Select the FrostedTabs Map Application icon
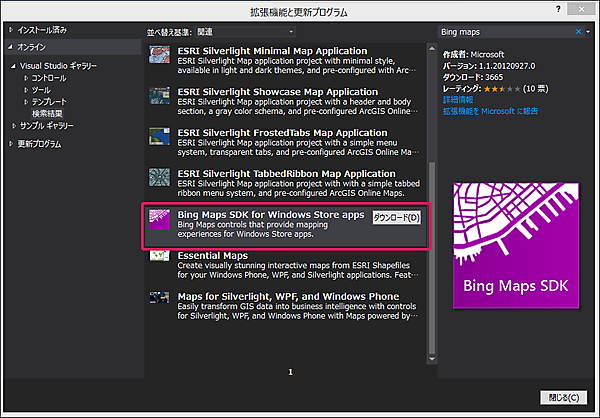Screen dimensions: 600x418 point(160,137)
